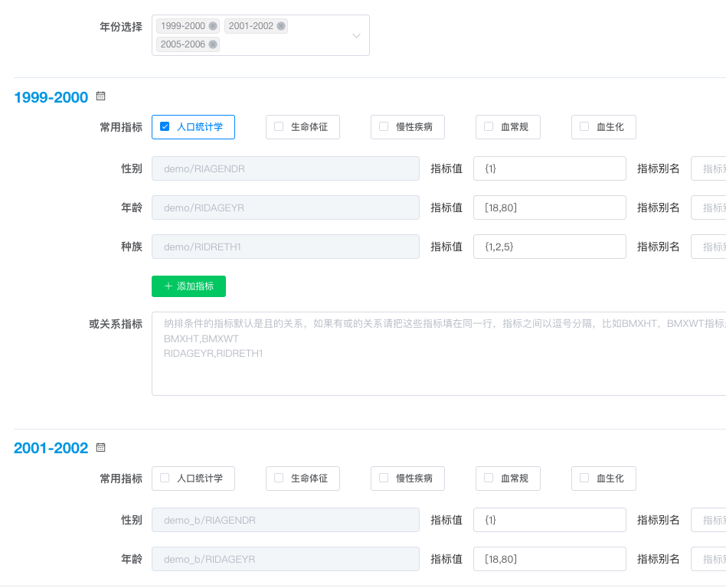Click calendar icon beside 1999-2000 heading
The height and width of the screenshot is (588, 726).
pos(100,96)
